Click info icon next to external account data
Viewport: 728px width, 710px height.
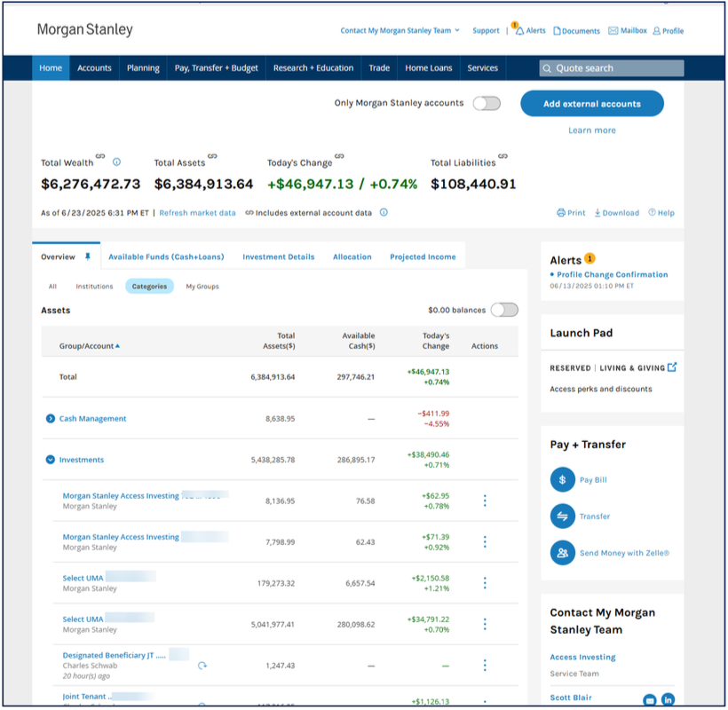(384, 212)
